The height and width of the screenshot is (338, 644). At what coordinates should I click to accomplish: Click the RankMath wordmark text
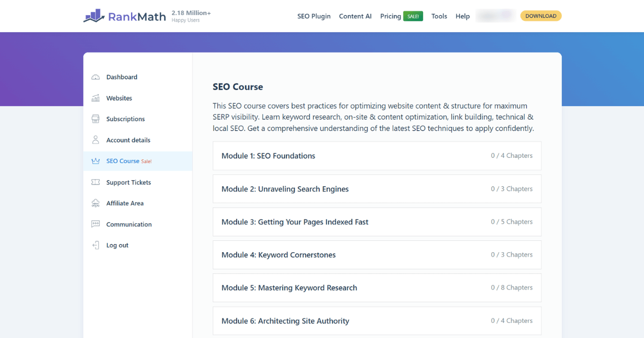coord(137,16)
